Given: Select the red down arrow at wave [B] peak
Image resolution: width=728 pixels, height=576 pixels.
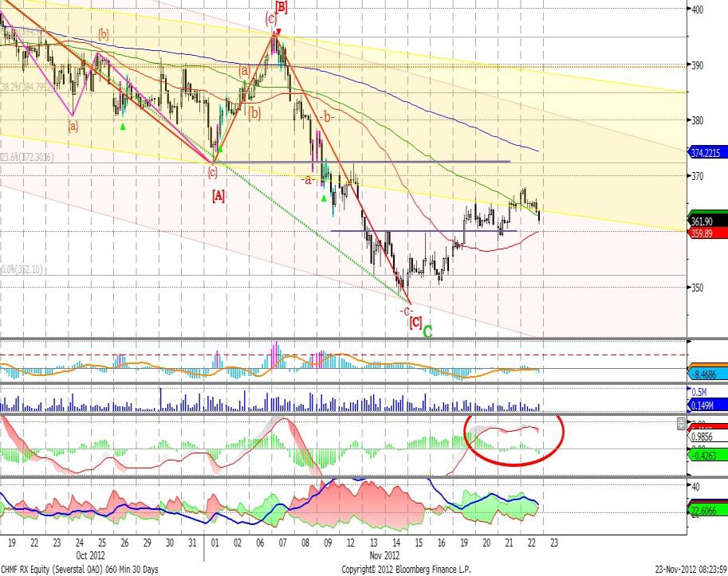Looking at the screenshot, I should pyautogui.click(x=277, y=33).
